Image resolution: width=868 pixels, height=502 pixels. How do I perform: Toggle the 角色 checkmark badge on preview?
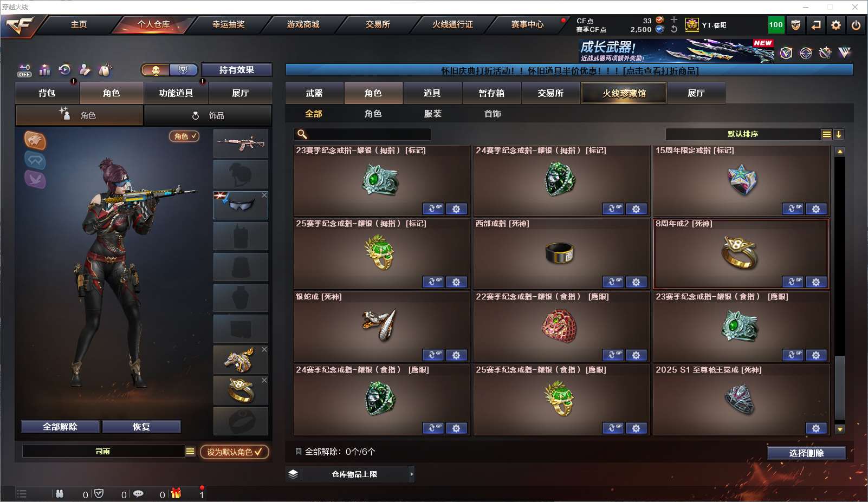pos(184,136)
